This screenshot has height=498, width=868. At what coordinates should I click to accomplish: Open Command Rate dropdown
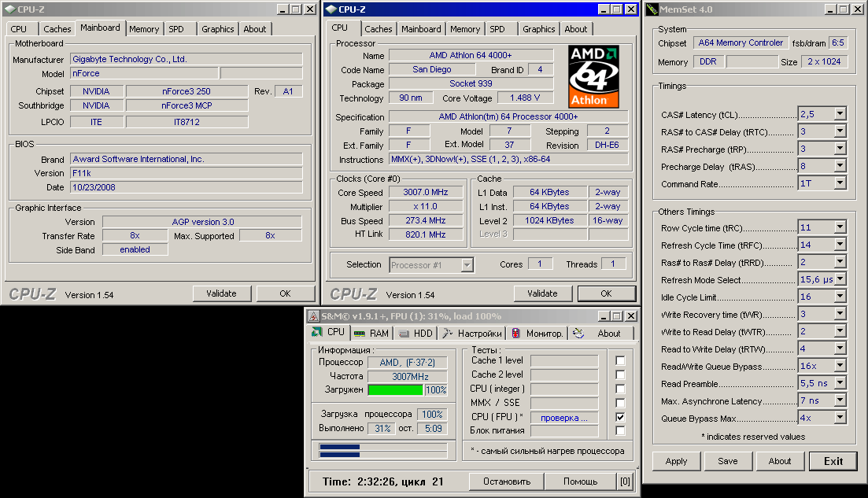[840, 183]
